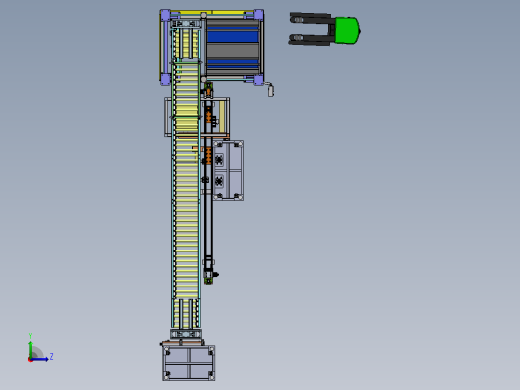Select the blue and grey block in the top frame
Viewport: 520px width, 390px height.
click(233, 47)
